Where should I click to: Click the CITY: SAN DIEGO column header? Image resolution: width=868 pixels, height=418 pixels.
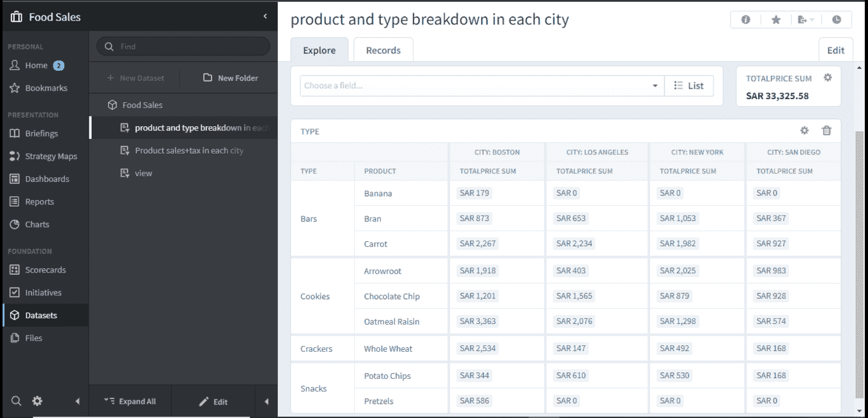[x=793, y=152]
